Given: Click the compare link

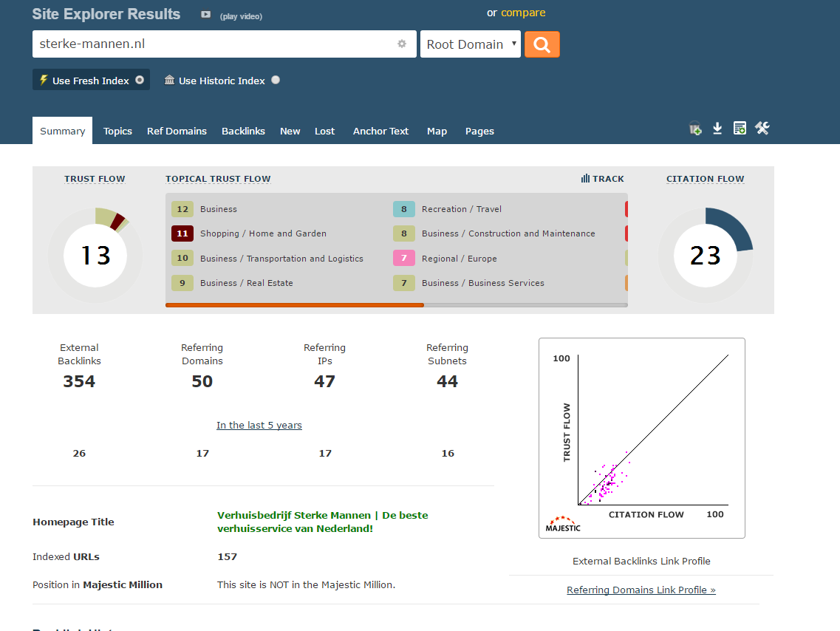Looking at the screenshot, I should [x=523, y=13].
